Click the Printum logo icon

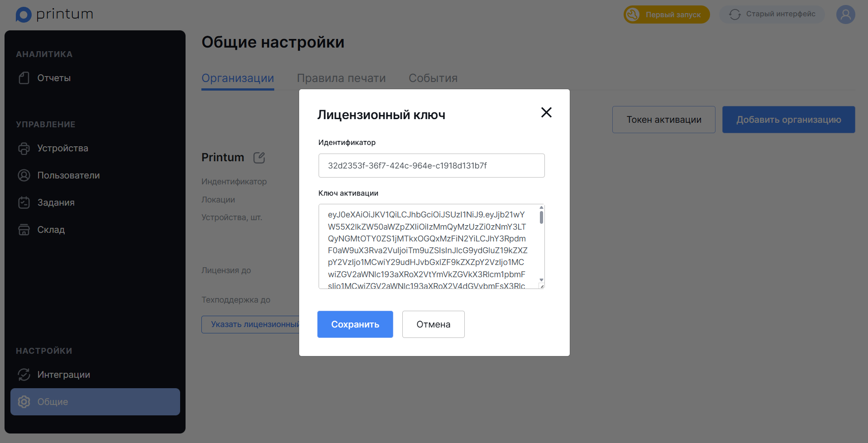pos(24,14)
